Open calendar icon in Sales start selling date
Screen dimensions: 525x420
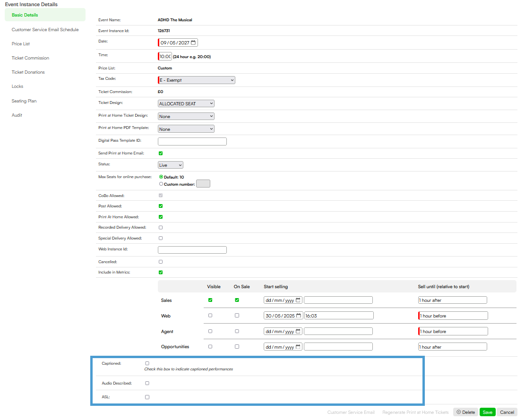click(298, 300)
